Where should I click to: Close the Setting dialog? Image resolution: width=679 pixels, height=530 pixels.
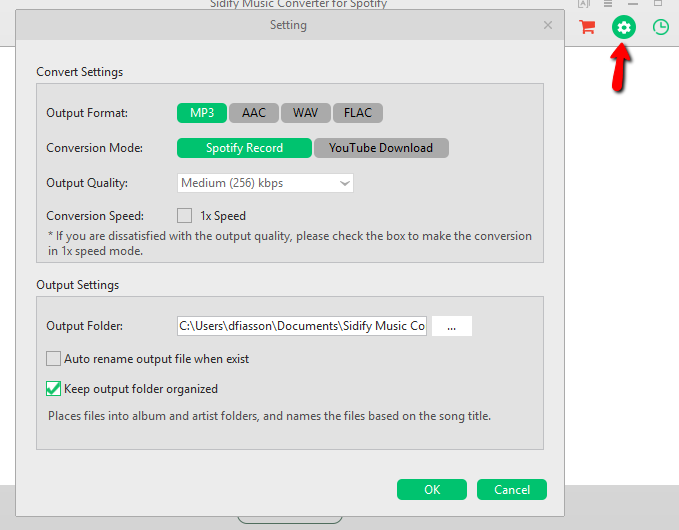click(548, 25)
